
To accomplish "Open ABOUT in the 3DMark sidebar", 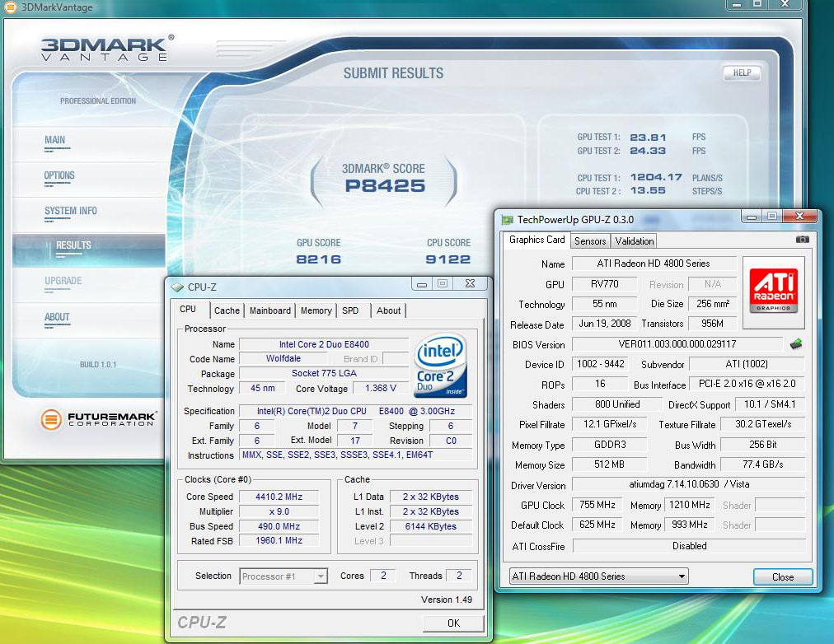I will pos(57,317).
